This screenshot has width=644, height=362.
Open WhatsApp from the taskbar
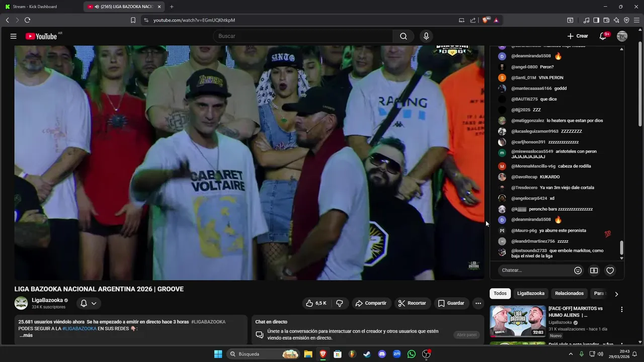coord(412,354)
